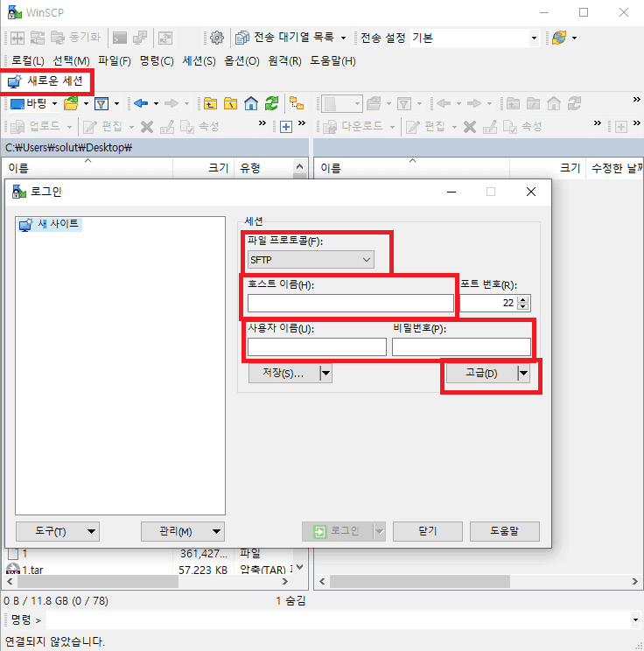The width and height of the screenshot is (644, 651).
Task: Sort remote files by 이름 column
Action: click(x=411, y=168)
